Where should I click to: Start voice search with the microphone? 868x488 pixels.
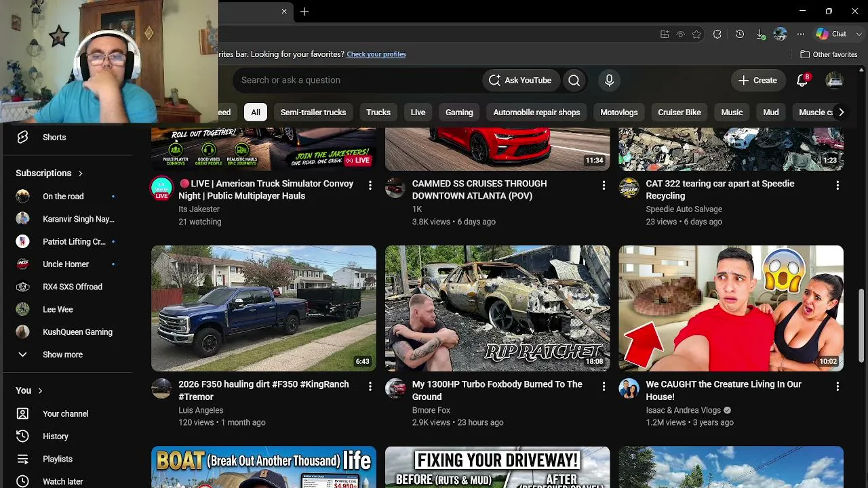[609, 80]
